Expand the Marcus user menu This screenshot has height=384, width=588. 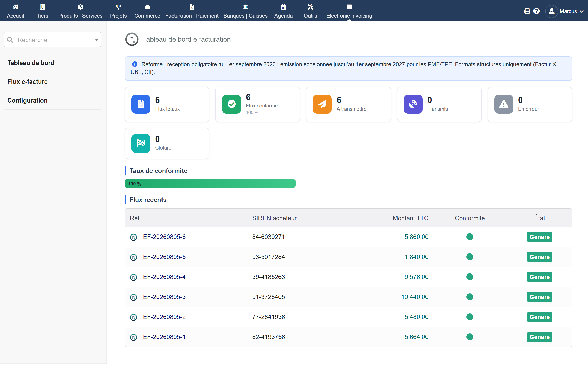pyautogui.click(x=565, y=11)
